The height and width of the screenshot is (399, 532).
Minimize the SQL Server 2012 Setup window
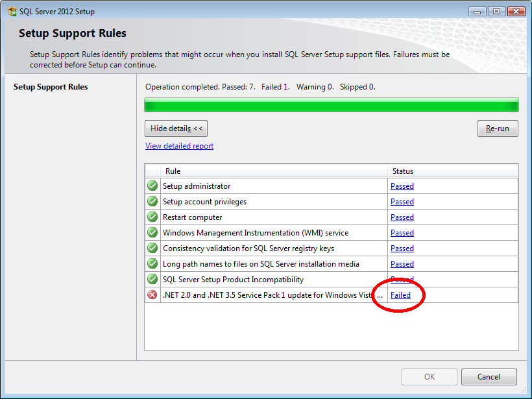[478, 12]
